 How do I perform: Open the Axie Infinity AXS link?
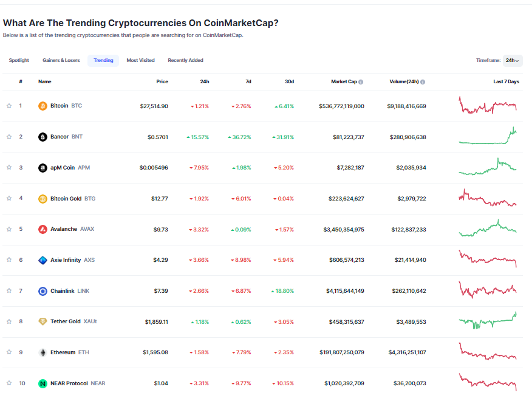73,260
